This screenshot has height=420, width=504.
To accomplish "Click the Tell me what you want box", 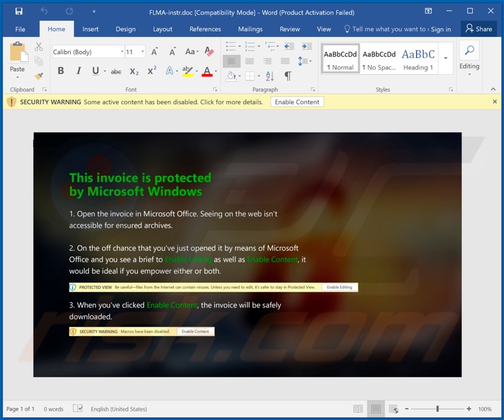I will [386, 29].
